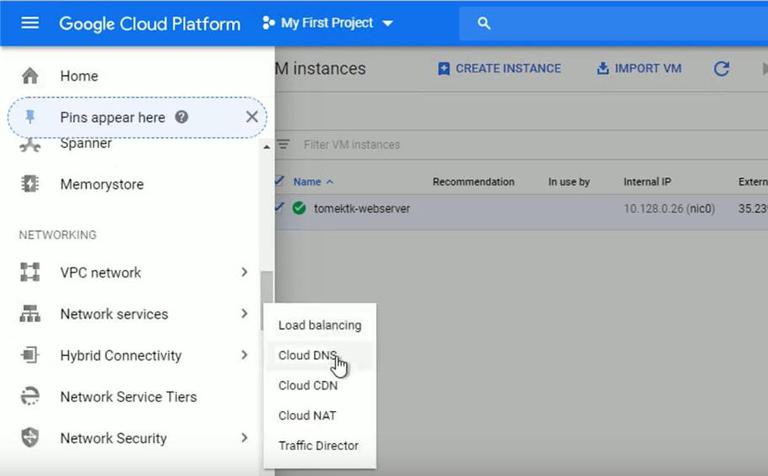Click the Spanner wrench icon
The image size is (768, 476).
[x=30, y=145]
